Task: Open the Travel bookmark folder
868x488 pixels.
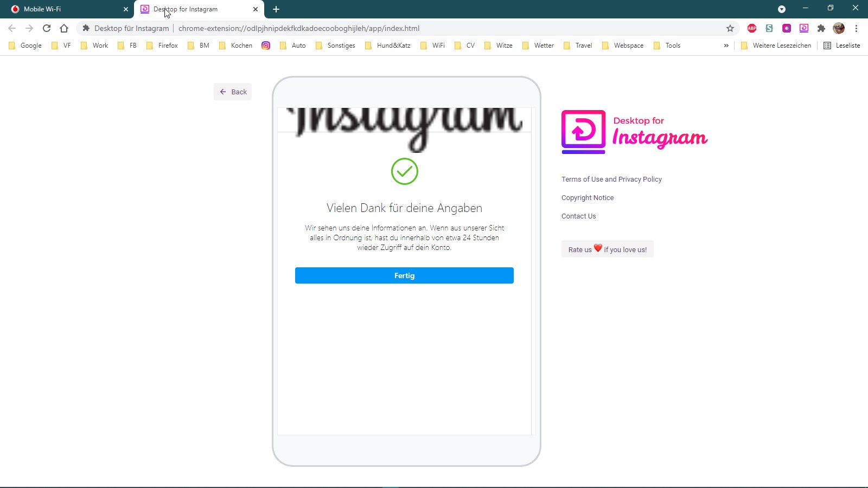Action: click(578, 46)
